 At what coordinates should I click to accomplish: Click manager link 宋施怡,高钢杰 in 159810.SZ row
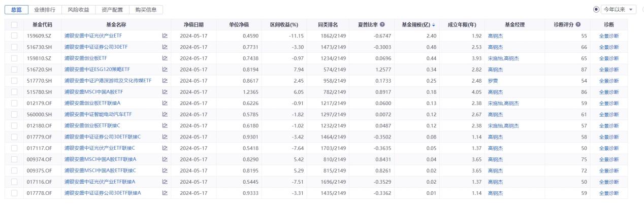point(503,58)
